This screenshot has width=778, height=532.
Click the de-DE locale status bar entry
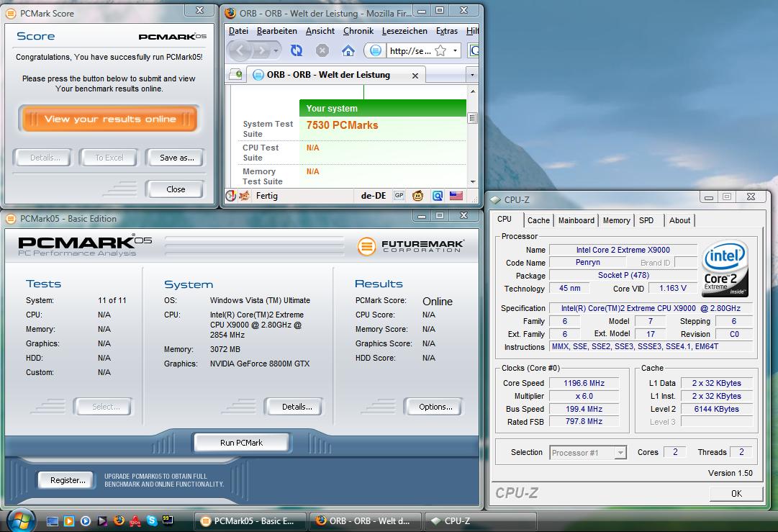373,196
